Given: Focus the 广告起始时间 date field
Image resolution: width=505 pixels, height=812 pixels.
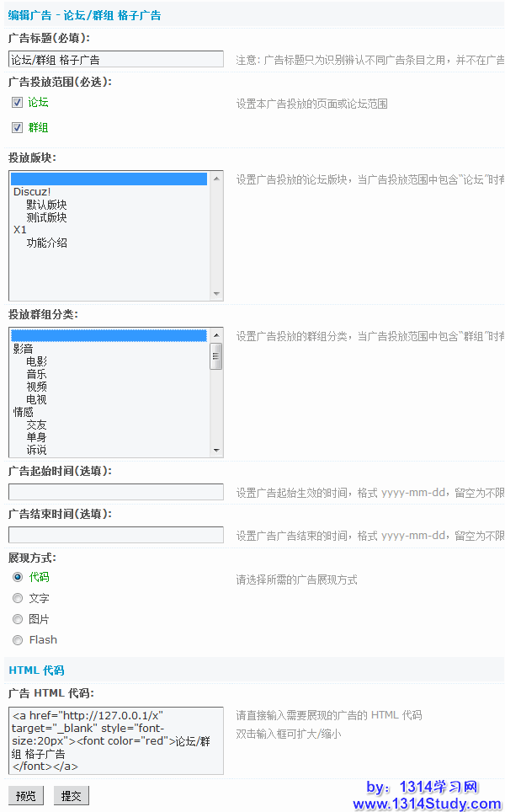Looking at the screenshot, I should coord(116,492).
